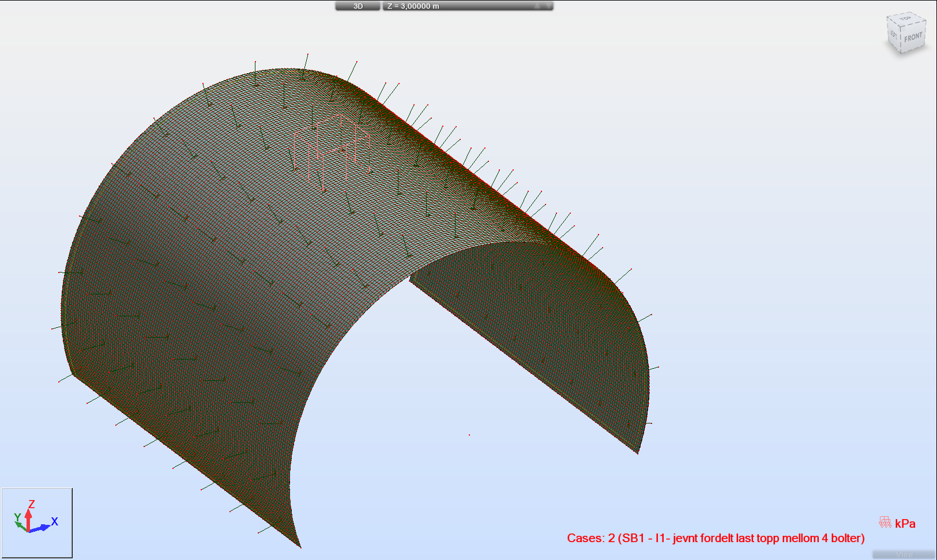The height and width of the screenshot is (560, 937).
Task: Click the kPa unit label
Action: pyautogui.click(x=905, y=523)
